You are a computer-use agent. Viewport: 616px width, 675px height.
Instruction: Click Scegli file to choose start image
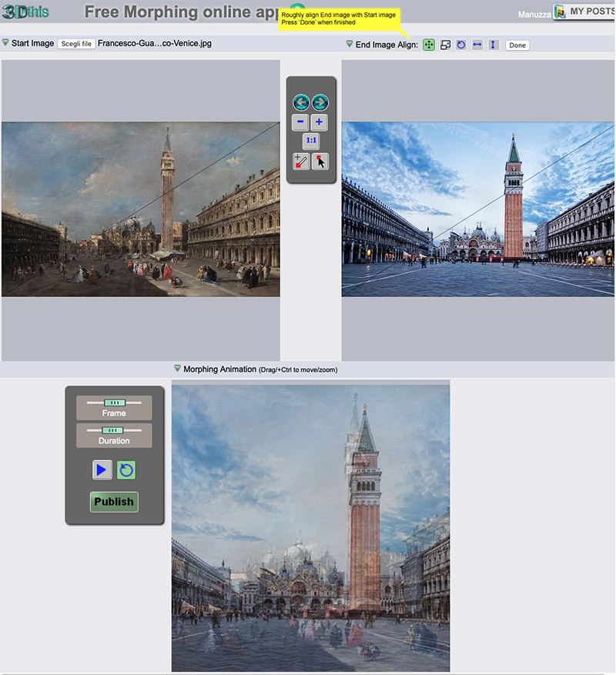[76, 43]
